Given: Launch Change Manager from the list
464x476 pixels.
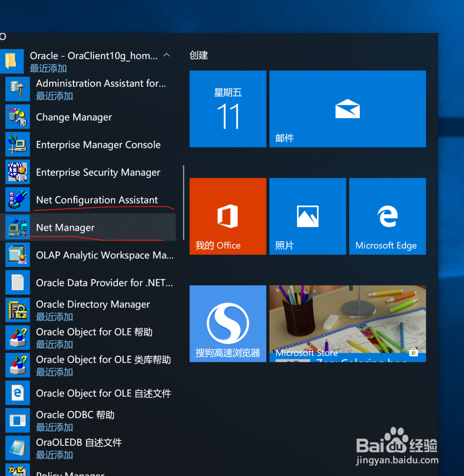Looking at the screenshot, I should tap(88, 116).
